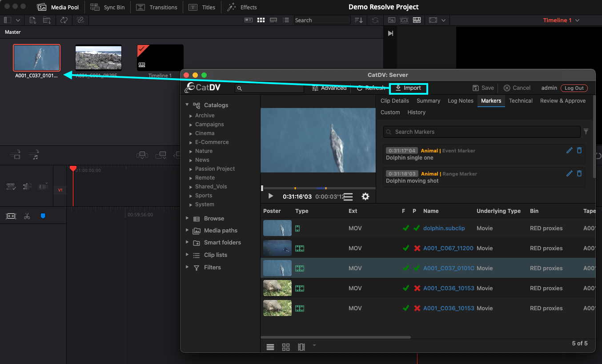
Task: Expand the Browse section
Action: pyautogui.click(x=187, y=219)
